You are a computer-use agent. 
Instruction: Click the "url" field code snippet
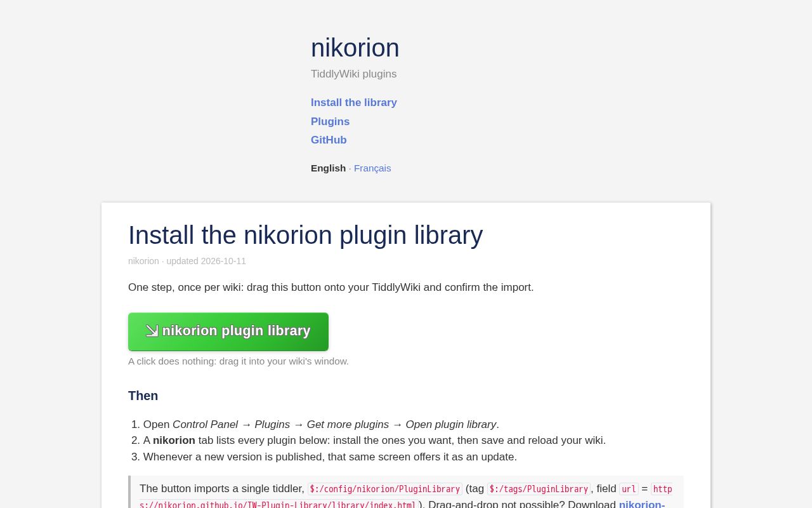[x=629, y=489]
